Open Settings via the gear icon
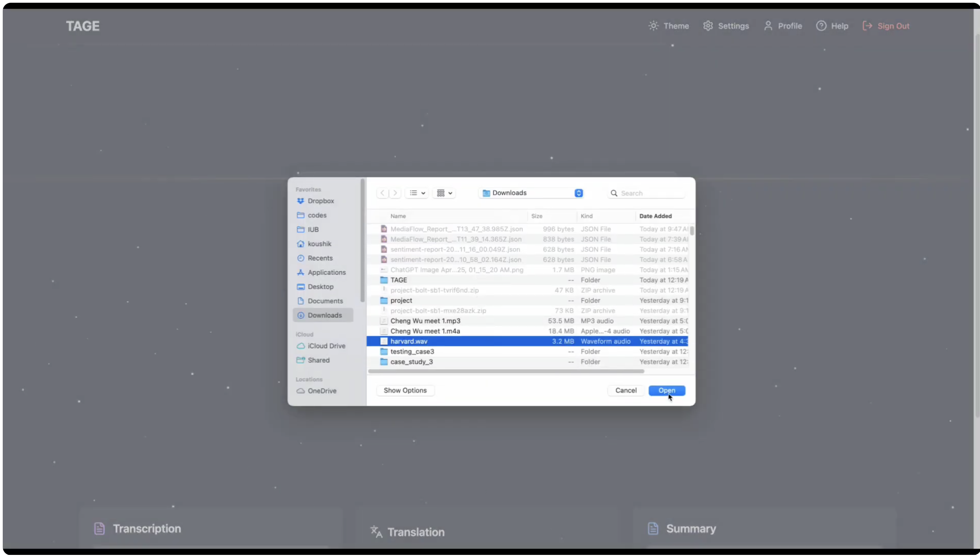Viewport: 980px width, 559px height. [x=707, y=26]
